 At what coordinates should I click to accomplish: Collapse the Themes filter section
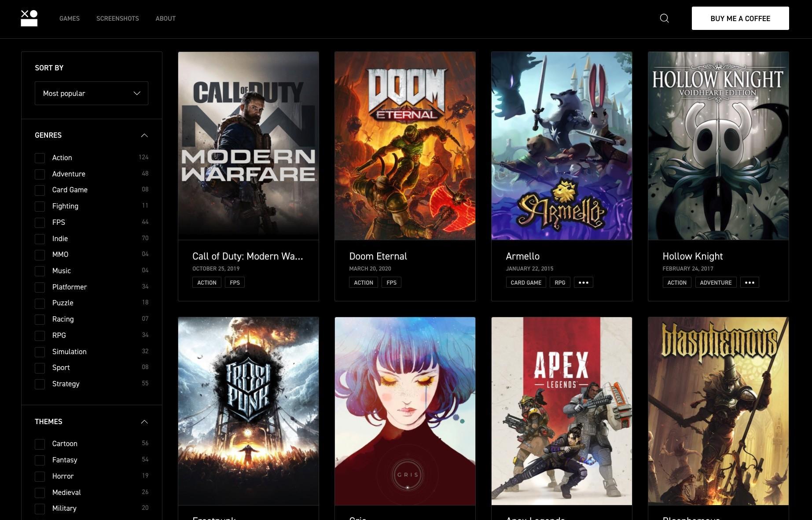[144, 421]
